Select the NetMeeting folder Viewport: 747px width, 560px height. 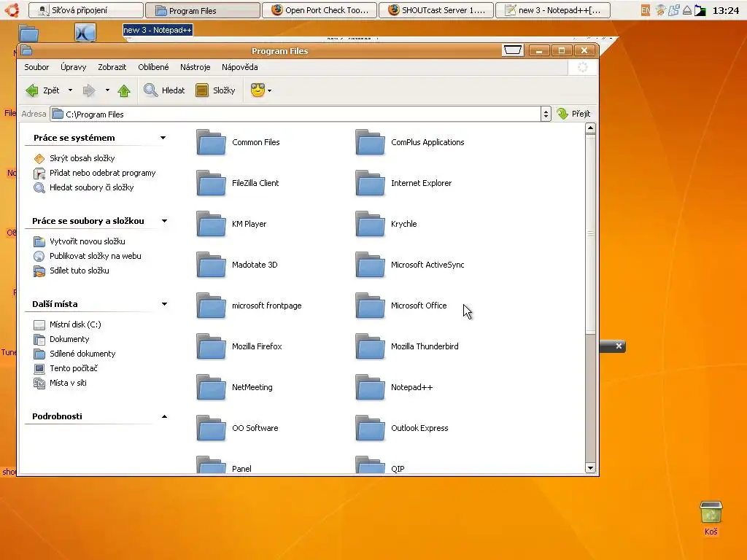234,387
